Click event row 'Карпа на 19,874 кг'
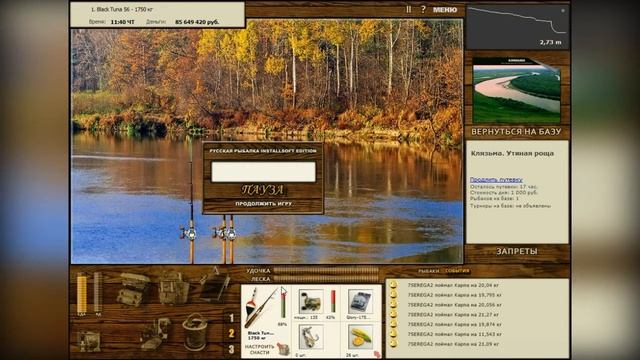Screen dimensions: 640x360 tap(454, 324)
